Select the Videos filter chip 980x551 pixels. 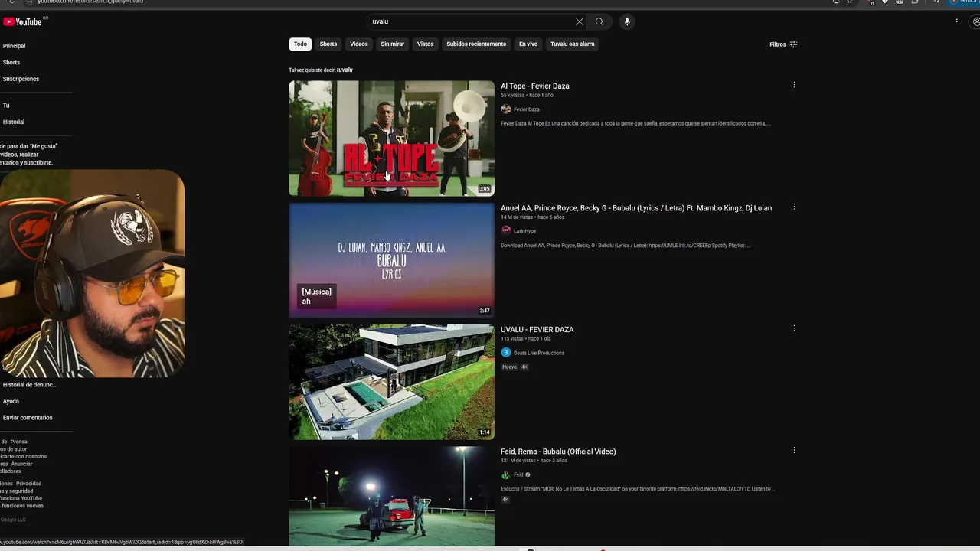coord(359,44)
